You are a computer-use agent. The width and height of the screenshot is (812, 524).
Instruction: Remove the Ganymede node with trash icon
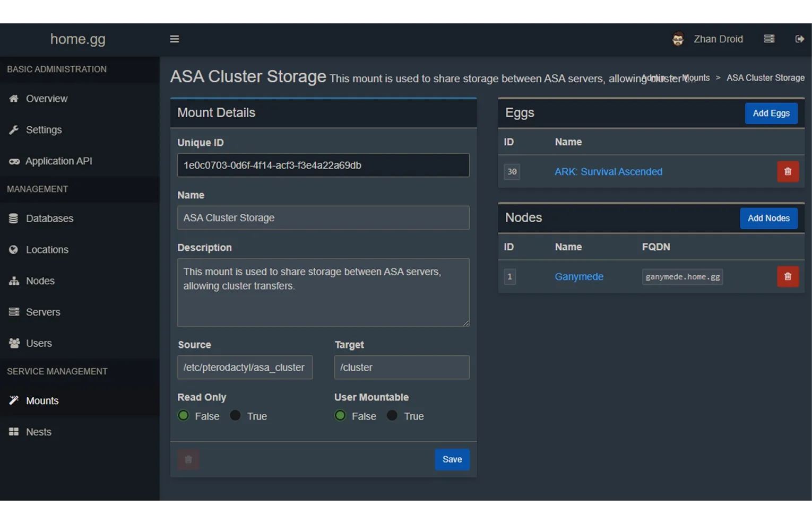788,277
